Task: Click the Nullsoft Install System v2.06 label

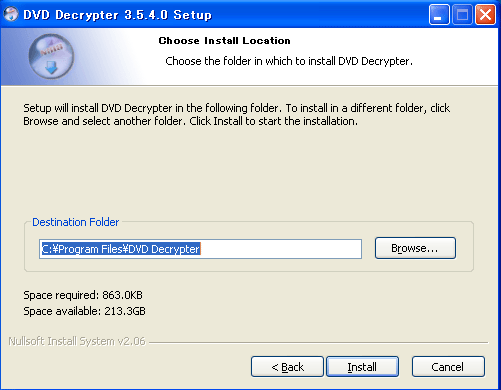Action: click(x=77, y=341)
